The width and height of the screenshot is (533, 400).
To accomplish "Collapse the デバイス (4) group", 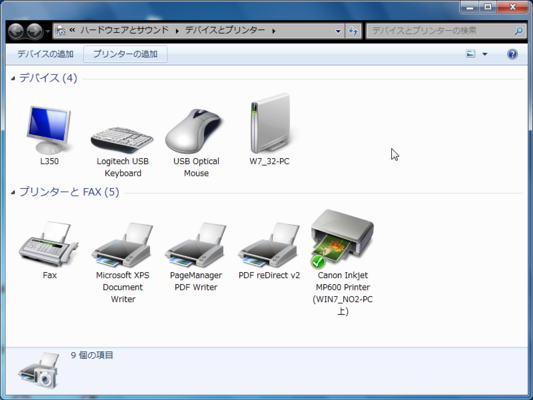I will (13, 79).
